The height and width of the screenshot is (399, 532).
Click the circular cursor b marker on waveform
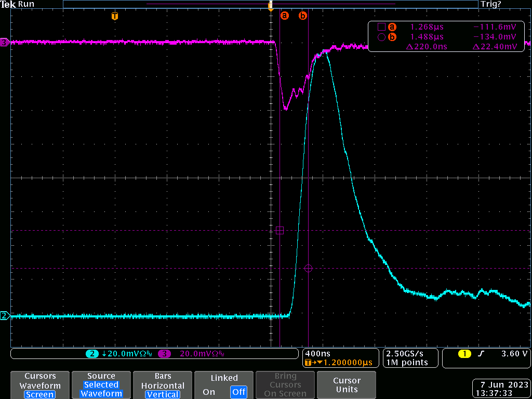click(308, 268)
